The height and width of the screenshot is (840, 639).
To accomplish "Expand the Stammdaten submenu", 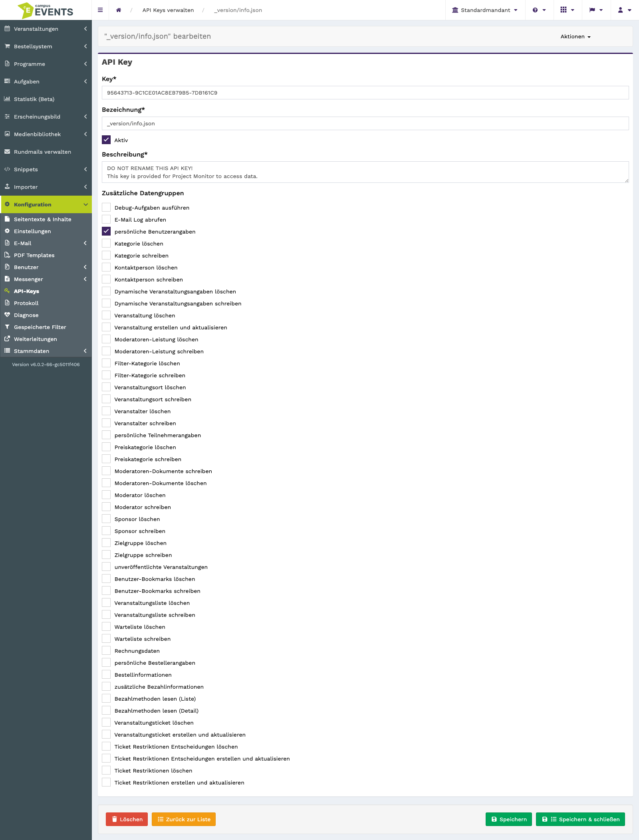I will pos(46,351).
